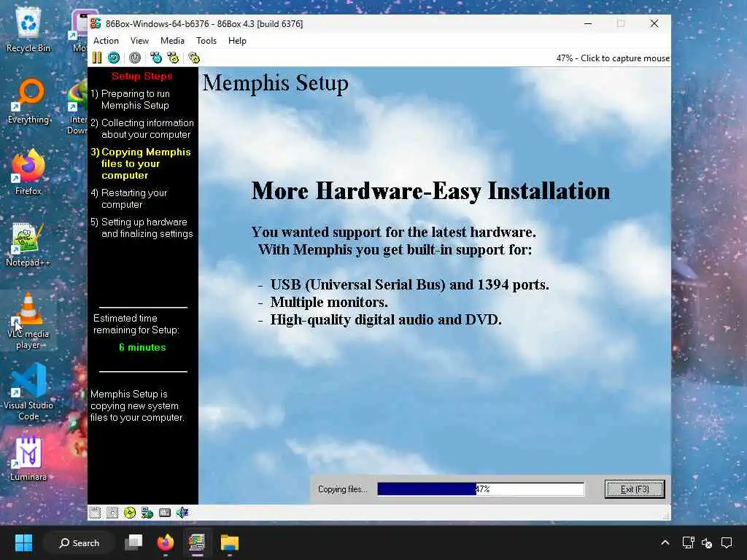The width and height of the screenshot is (747, 560).
Task: Click the taskbar Search box
Action: [79, 542]
